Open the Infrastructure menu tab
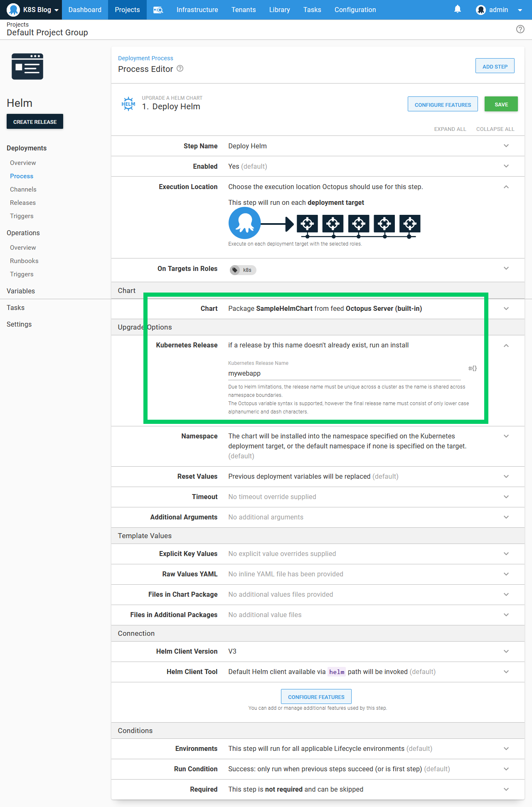 point(197,10)
